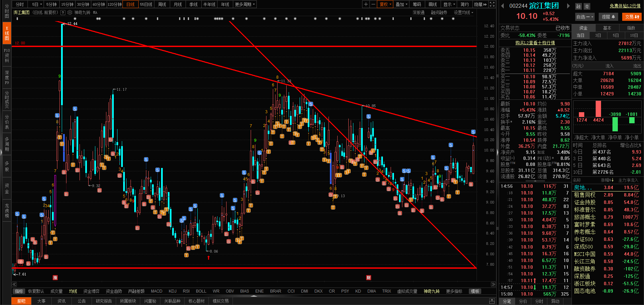Click the zoom-out minus icon on the chart toolbar
The image size is (644, 305).
[x=373, y=4]
